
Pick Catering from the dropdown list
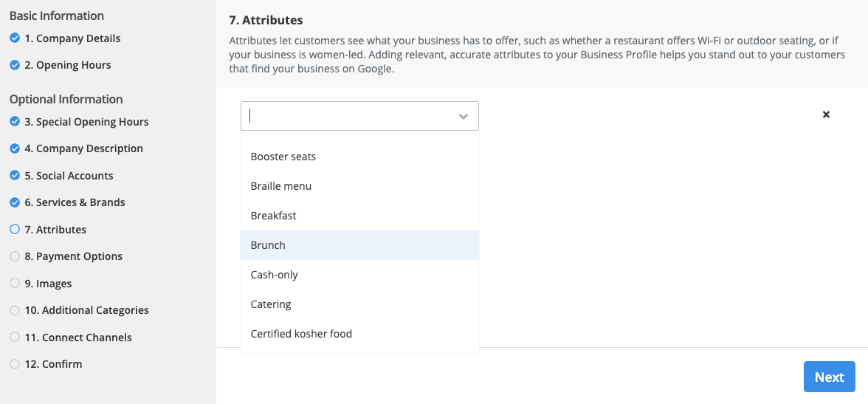point(360,304)
